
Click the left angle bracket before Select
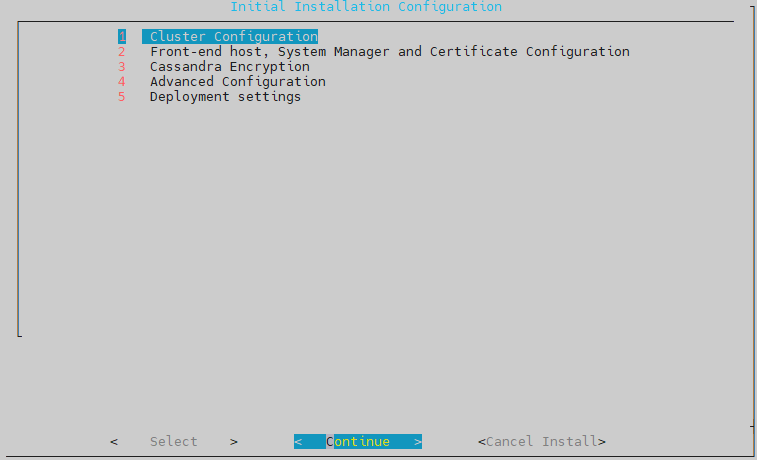[x=114, y=442]
